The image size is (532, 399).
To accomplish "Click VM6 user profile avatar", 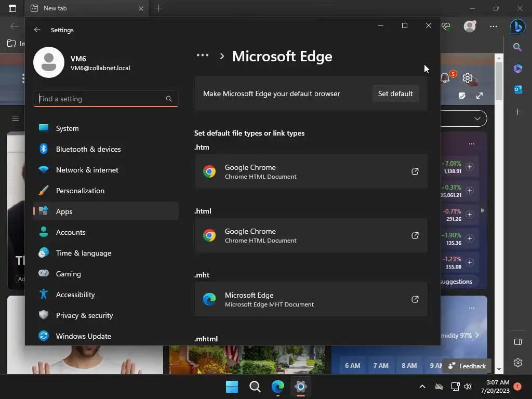I will coord(49,62).
